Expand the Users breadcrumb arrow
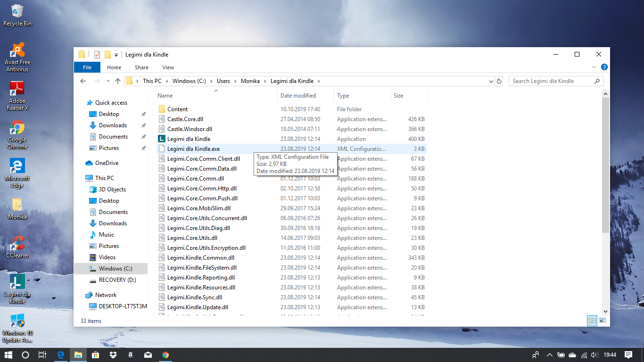This screenshot has height=362, width=644. (235, 81)
